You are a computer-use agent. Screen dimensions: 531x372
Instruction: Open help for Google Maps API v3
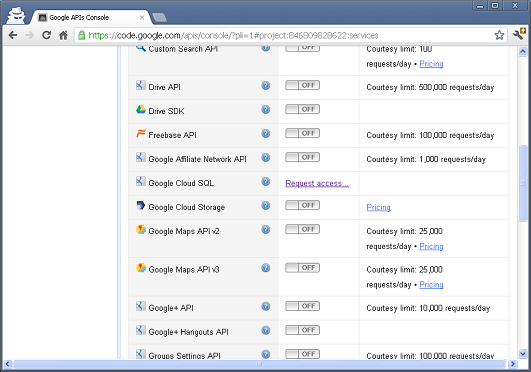click(266, 268)
